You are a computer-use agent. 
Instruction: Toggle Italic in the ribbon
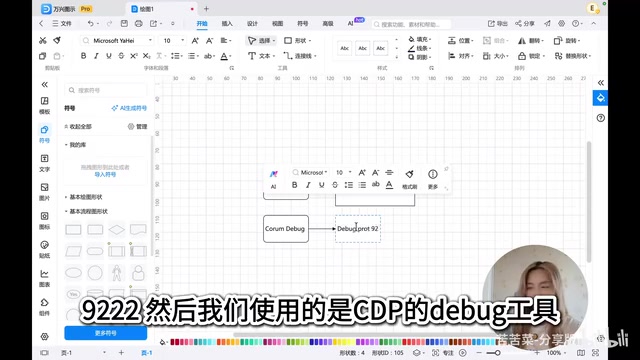pyautogui.click(x=96, y=56)
